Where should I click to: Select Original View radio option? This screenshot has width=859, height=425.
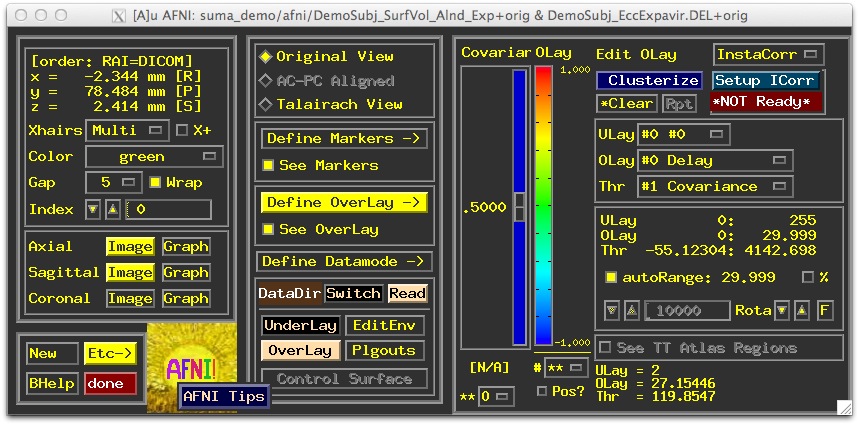pos(327,56)
